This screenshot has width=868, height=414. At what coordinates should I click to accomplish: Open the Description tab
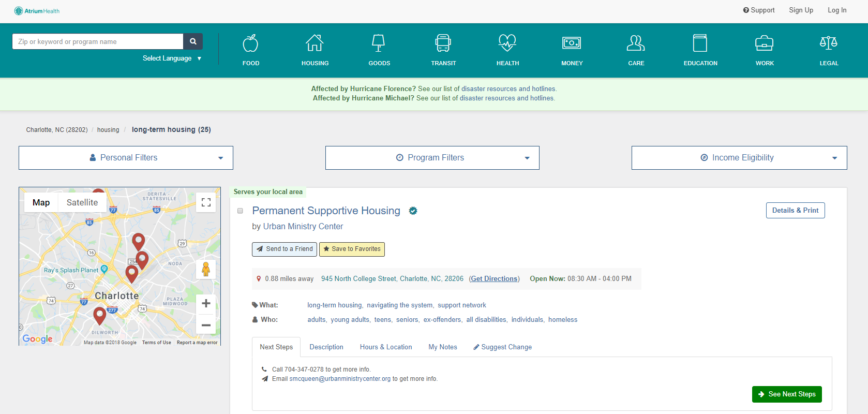tap(326, 347)
